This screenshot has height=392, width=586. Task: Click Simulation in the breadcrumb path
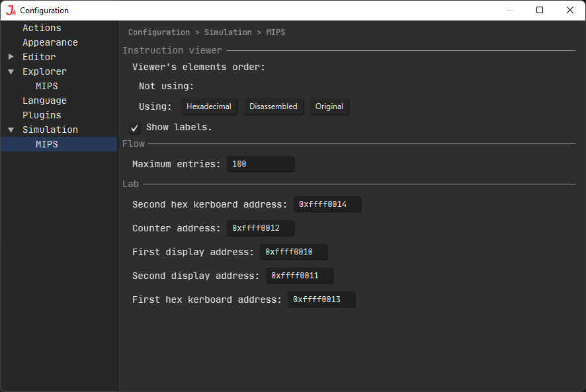coord(228,32)
